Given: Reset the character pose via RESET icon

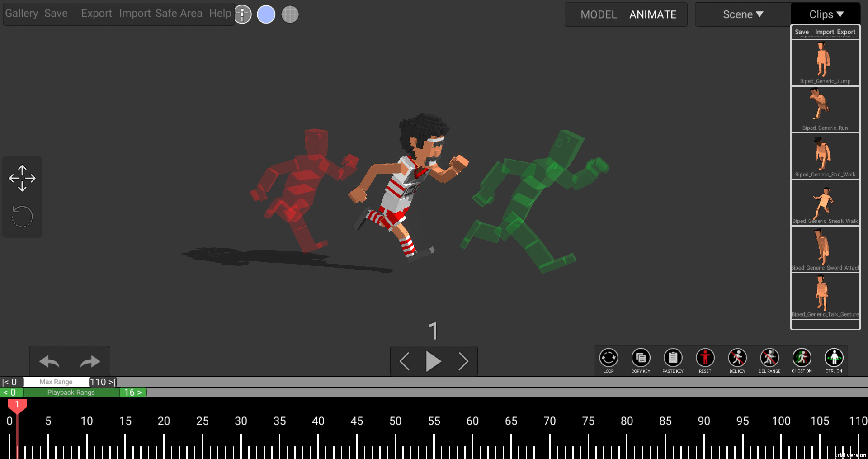Looking at the screenshot, I should [x=705, y=358].
